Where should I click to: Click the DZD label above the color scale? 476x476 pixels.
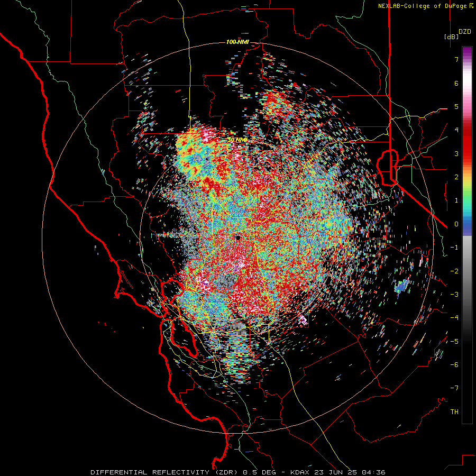click(465, 32)
